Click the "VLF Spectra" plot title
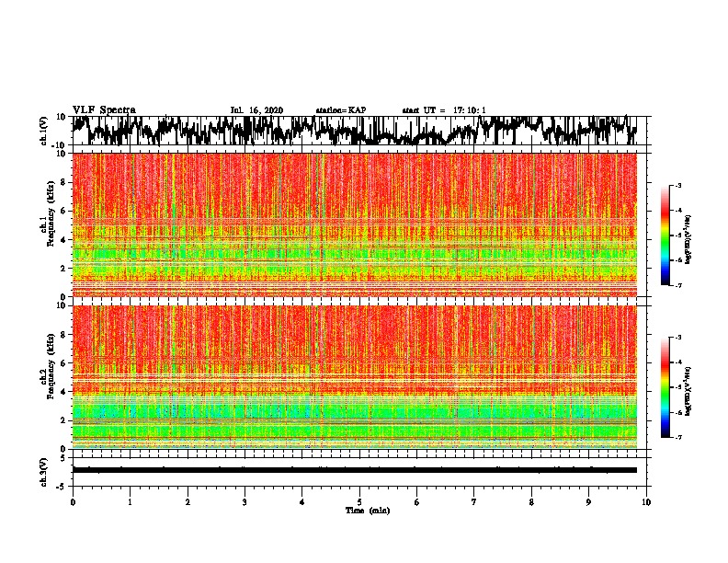 [x=104, y=110]
